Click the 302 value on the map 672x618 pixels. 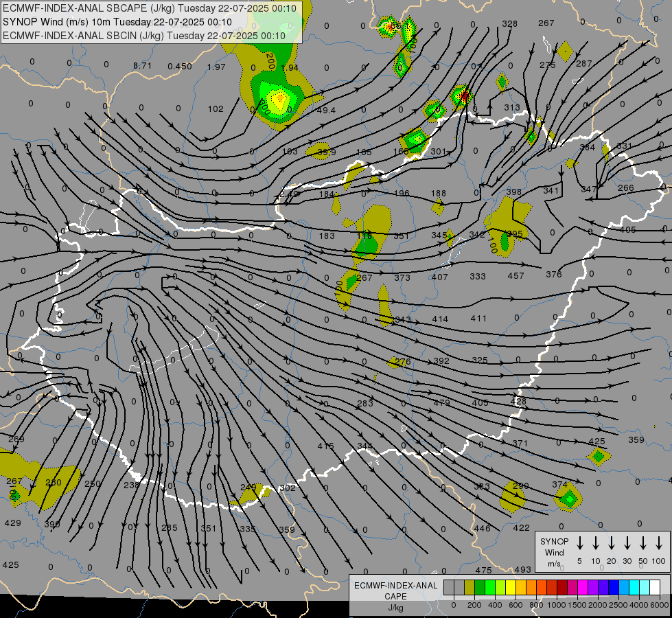287,488
